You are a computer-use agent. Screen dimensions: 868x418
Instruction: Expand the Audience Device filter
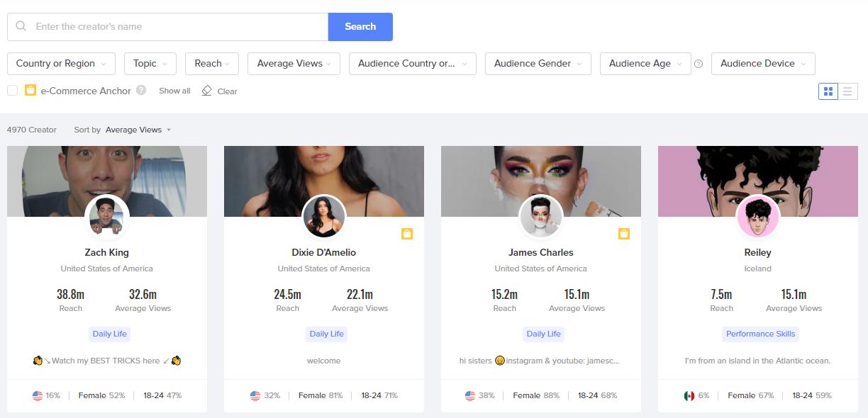coord(762,64)
